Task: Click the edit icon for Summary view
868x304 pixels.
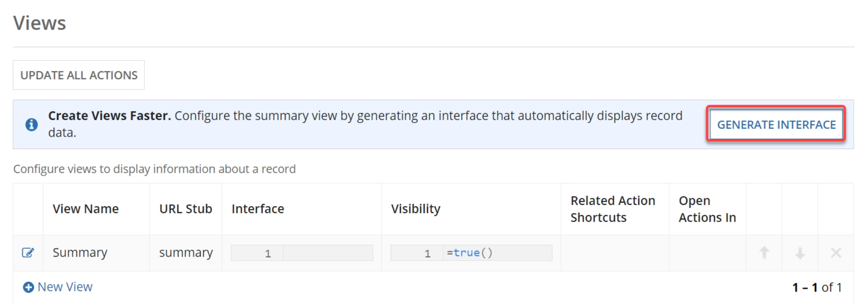Action: pos(28,252)
